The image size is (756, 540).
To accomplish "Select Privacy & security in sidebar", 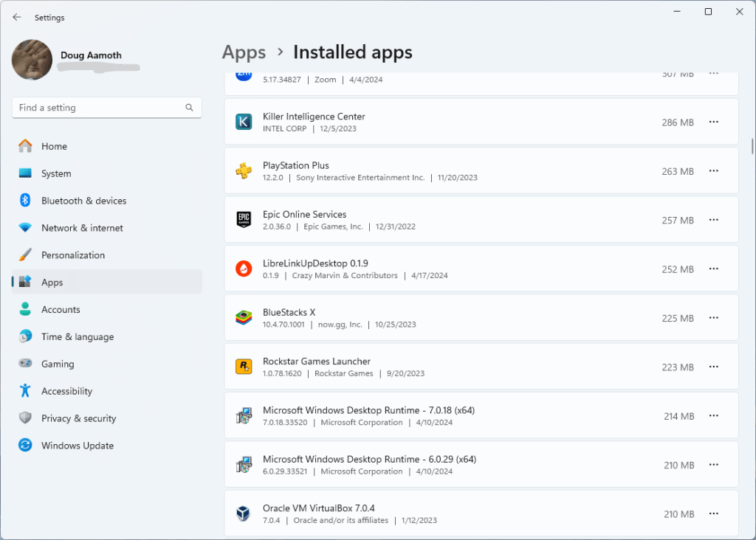I will 78,418.
